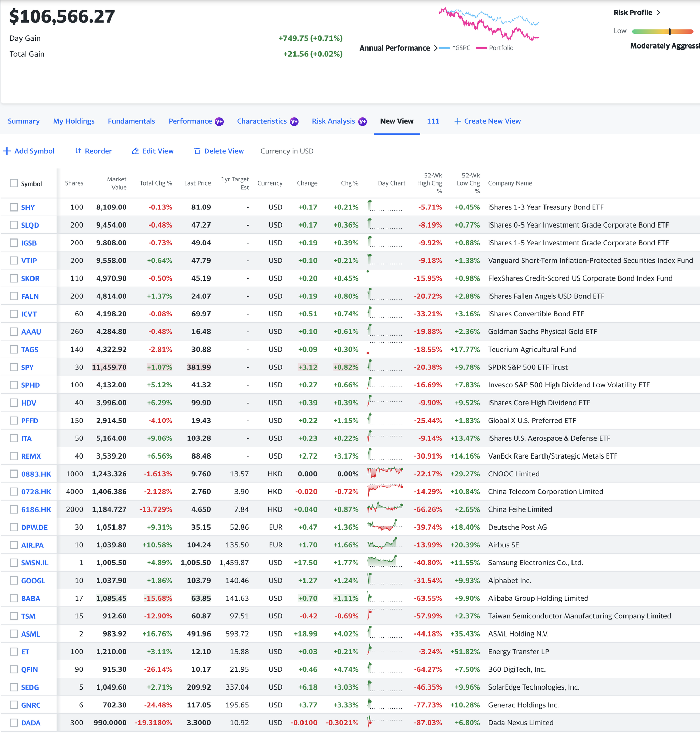This screenshot has height=736, width=700.
Task: Open the SEDG symbol link
Action: 30,687
